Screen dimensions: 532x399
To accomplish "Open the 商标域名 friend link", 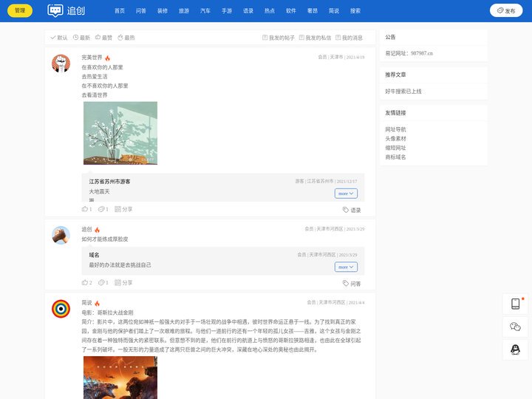I will point(395,157).
